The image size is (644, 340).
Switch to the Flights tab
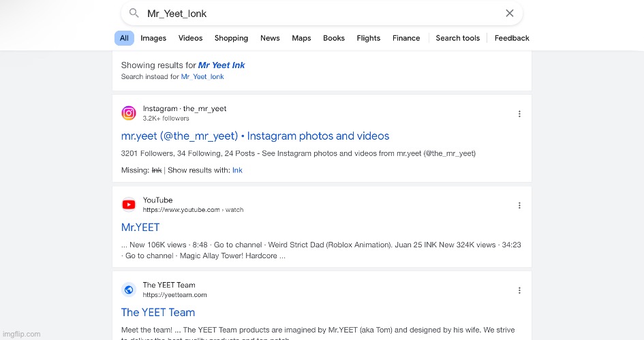(x=369, y=38)
